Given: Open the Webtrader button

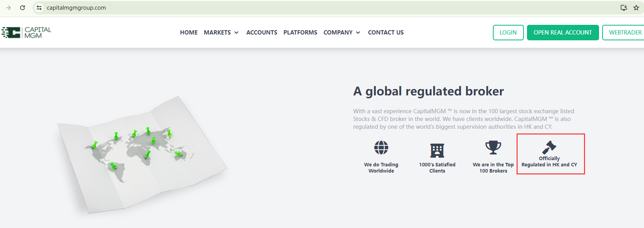Looking at the screenshot, I should [x=623, y=33].
